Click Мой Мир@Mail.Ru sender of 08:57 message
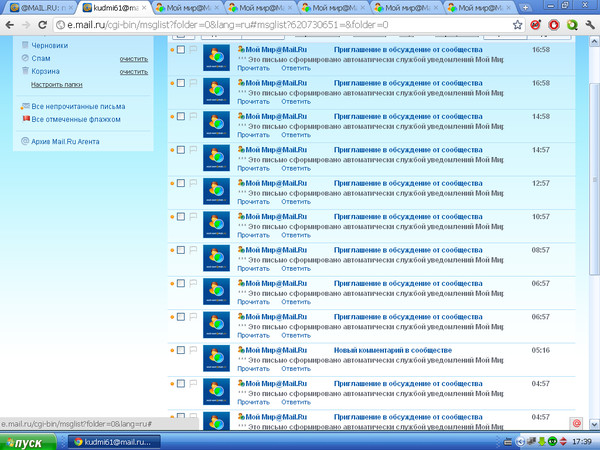Screen dimensions: 600x450 click(276, 250)
